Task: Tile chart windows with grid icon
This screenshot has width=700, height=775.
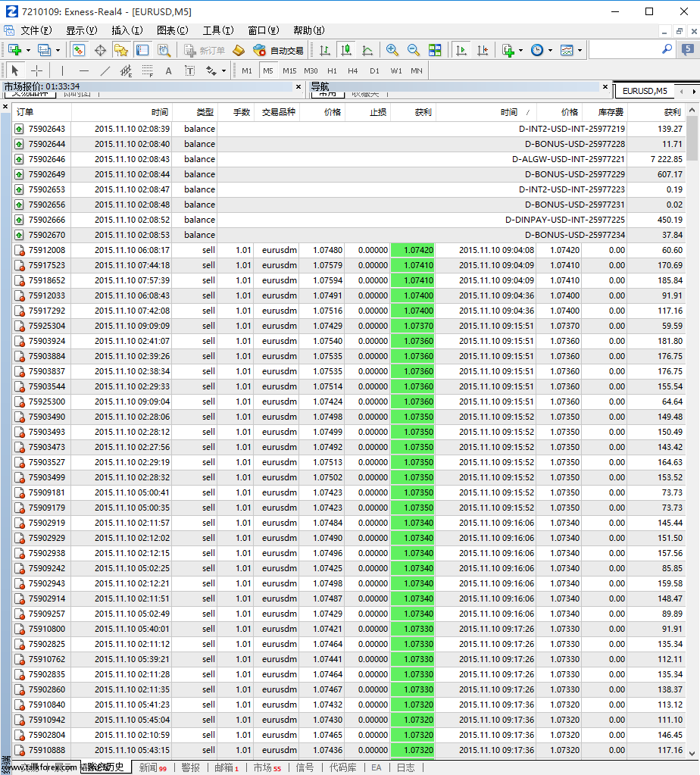Action: tap(435, 50)
